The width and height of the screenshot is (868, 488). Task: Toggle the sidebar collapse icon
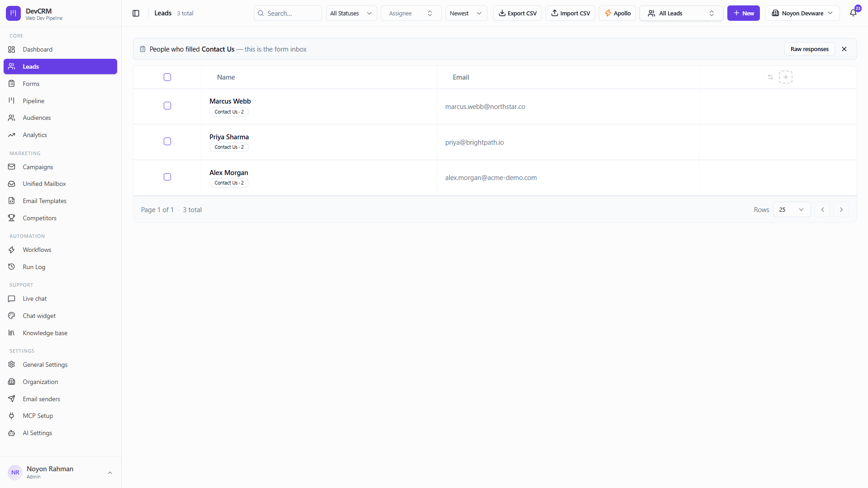pyautogui.click(x=136, y=14)
